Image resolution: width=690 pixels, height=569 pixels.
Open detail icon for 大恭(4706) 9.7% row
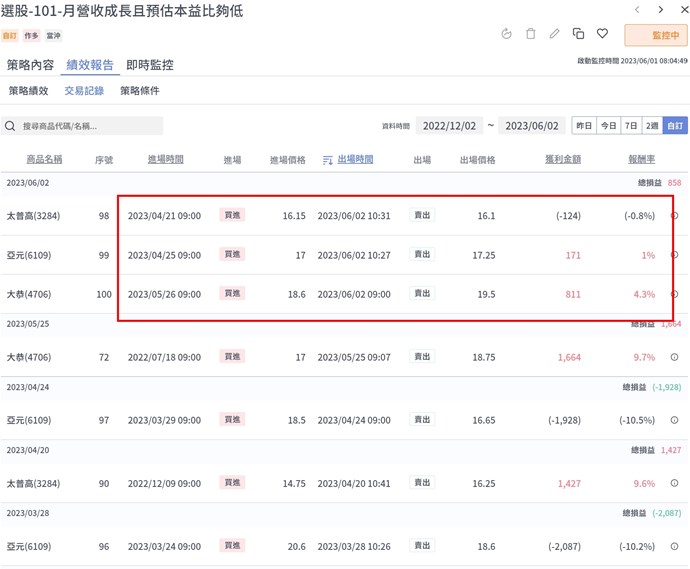click(674, 357)
